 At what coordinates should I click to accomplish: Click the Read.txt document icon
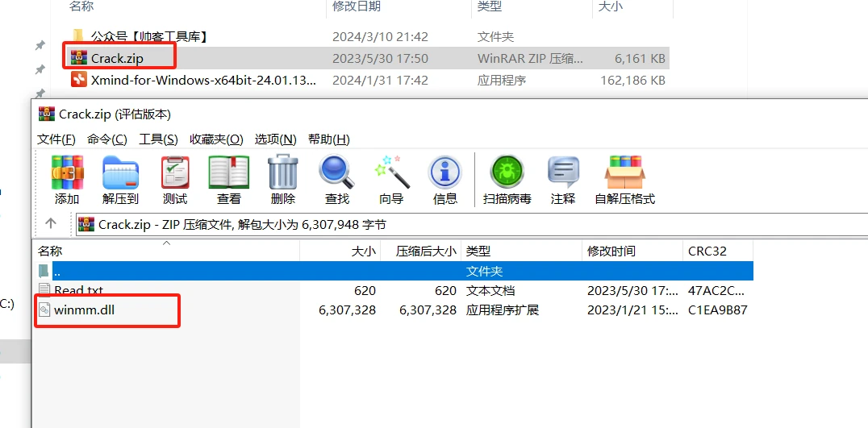click(x=44, y=289)
